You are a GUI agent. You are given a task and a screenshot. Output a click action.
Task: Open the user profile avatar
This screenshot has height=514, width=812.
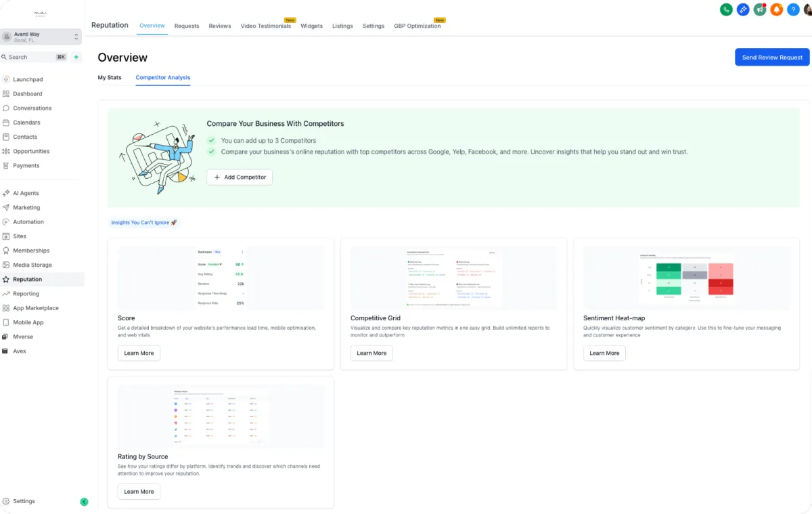click(x=808, y=9)
